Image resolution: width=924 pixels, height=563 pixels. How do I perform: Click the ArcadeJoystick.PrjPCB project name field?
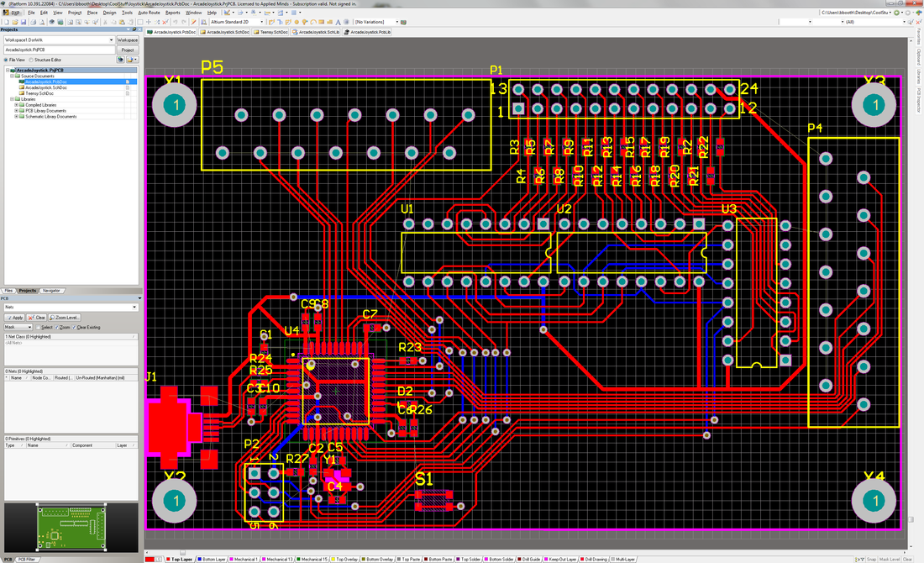click(59, 50)
